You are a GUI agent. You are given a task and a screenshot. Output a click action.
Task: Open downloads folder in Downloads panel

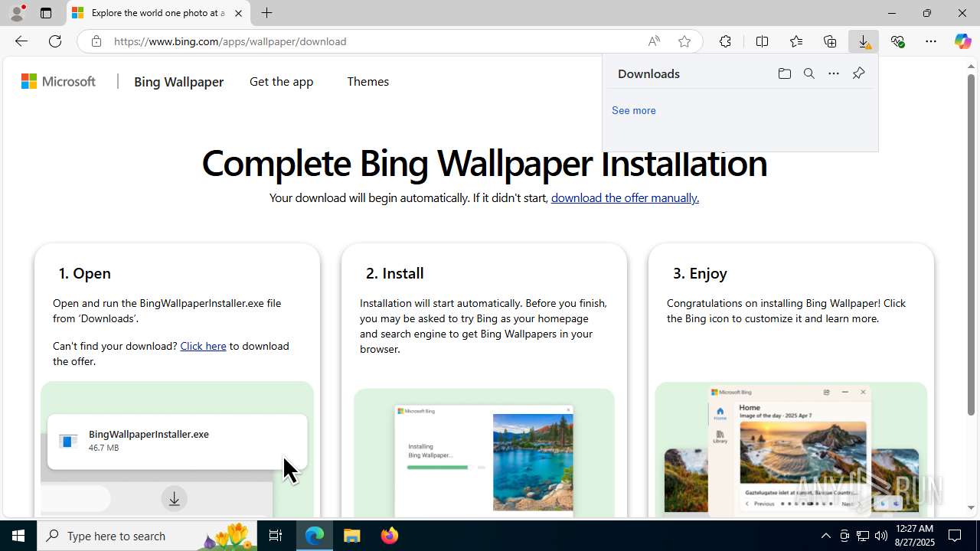pos(784,73)
